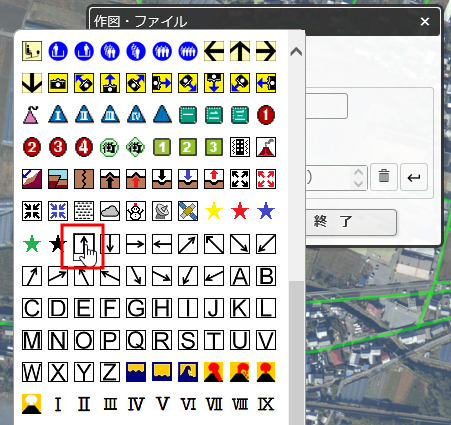This screenshot has height=425, width=451.
Task: Pick the red expand arrows icon
Action: tap(266, 179)
